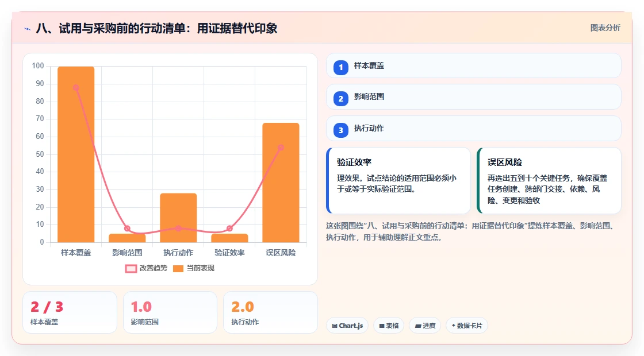Click the 影响范围 x-axis label
This screenshot has width=644, height=356.
127,253
